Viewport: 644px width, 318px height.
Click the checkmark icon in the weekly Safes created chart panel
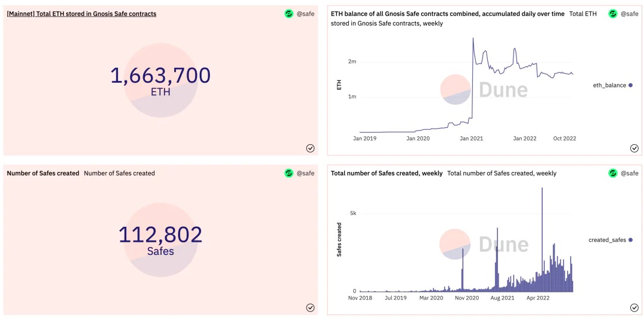coord(634,308)
